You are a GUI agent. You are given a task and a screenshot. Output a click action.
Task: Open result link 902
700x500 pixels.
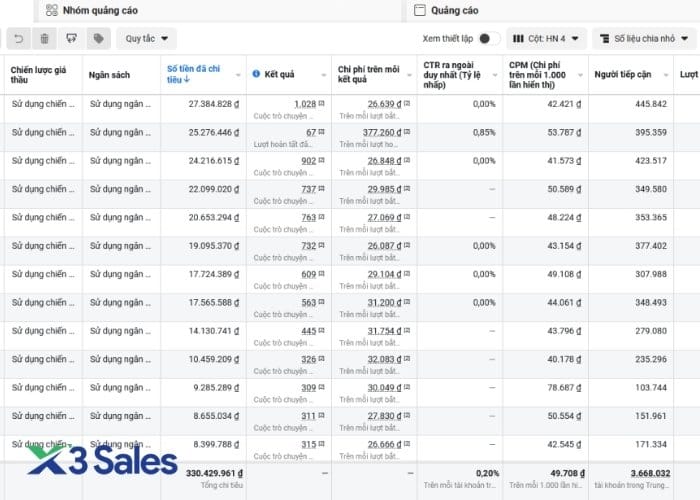[x=308, y=161]
